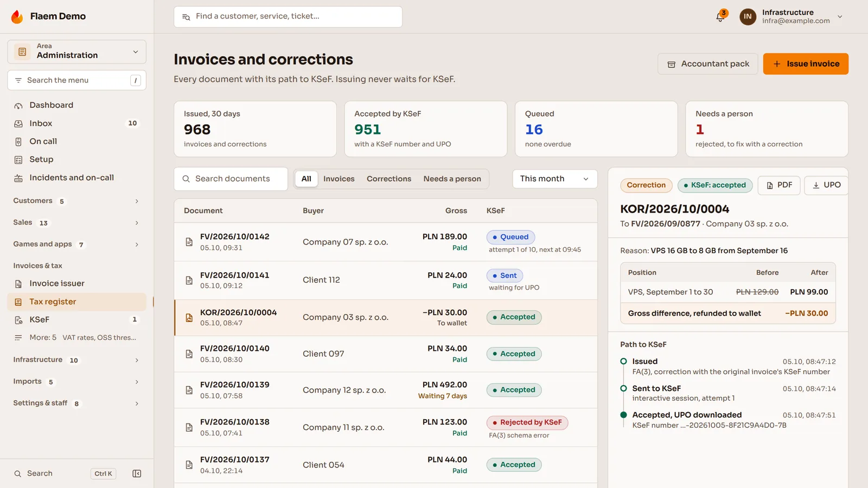Image resolution: width=868 pixels, height=488 pixels.
Task: Switch to the Corrections tab
Action: click(389, 179)
